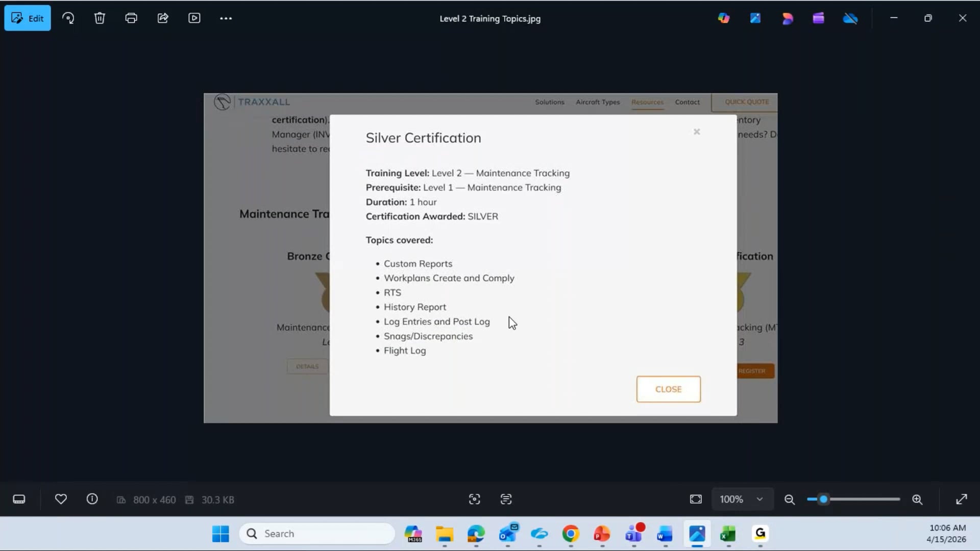
Task: Open the Windows Start button
Action: coord(220,534)
